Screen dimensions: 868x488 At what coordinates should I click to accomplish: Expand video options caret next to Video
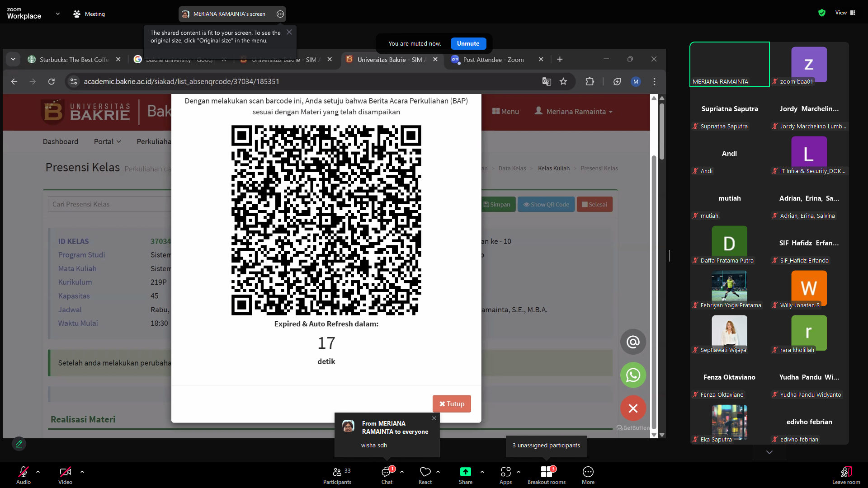82,472
